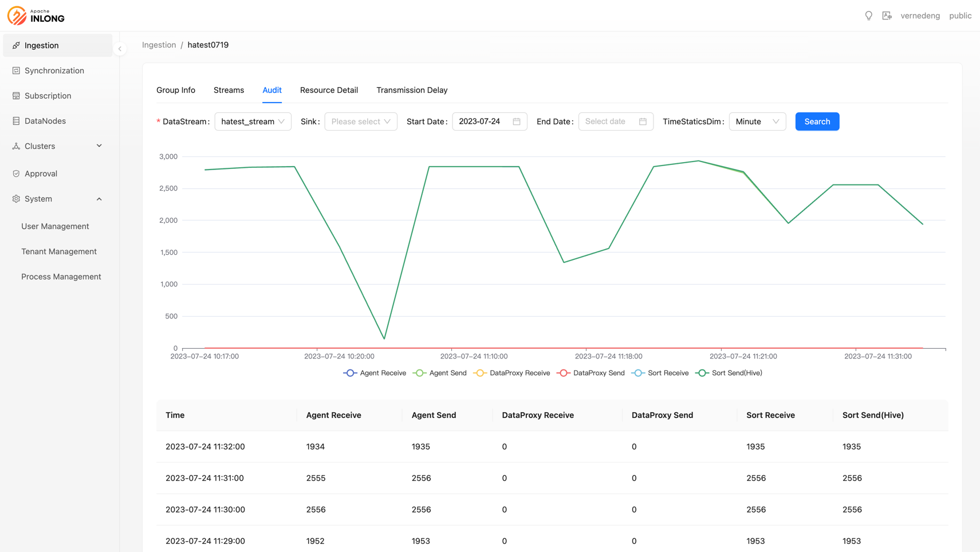Viewport: 980px width, 552px height.
Task: Go to DataNodes in the sidebar
Action: (x=45, y=121)
